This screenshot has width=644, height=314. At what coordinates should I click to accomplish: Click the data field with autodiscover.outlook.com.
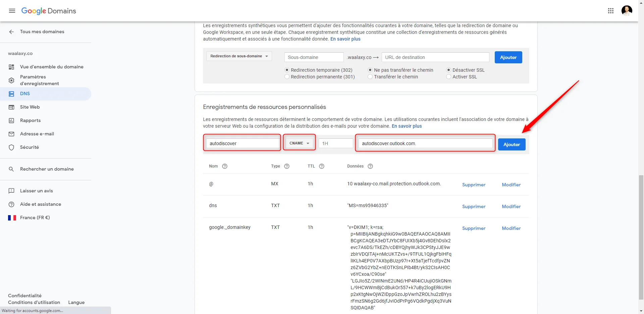pyautogui.click(x=425, y=143)
